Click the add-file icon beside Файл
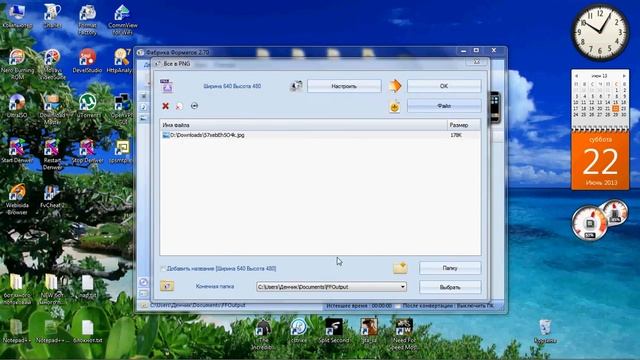 (394, 107)
